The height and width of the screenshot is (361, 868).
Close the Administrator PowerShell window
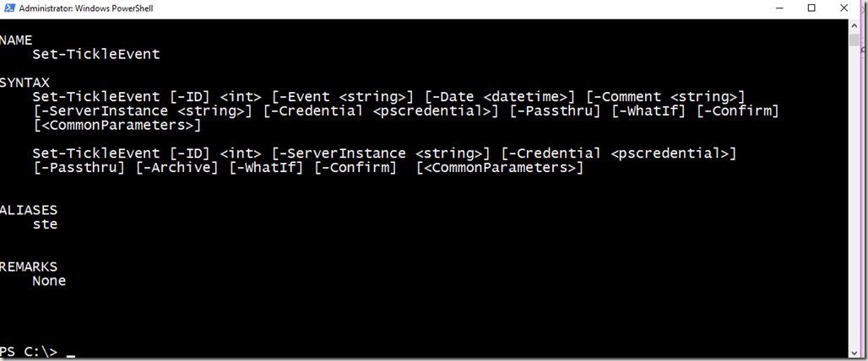point(844,8)
